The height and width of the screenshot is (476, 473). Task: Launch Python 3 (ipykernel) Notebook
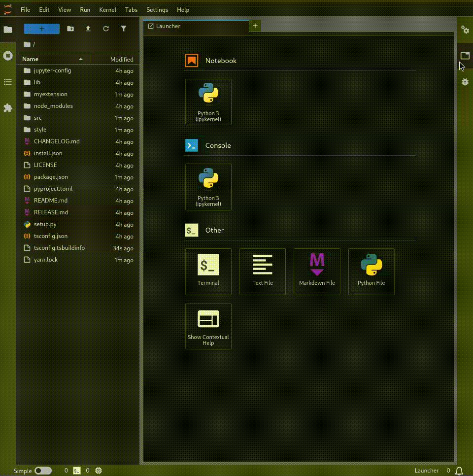(208, 102)
